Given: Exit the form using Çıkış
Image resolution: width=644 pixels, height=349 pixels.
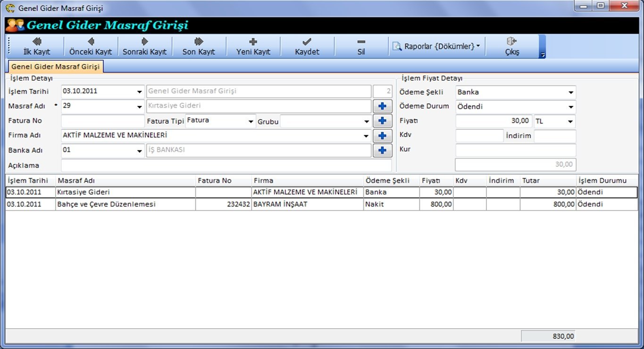Looking at the screenshot, I should tap(512, 47).
